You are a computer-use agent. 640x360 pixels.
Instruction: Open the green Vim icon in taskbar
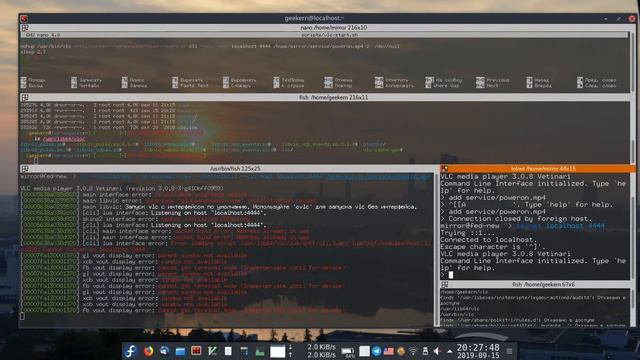click(212, 351)
